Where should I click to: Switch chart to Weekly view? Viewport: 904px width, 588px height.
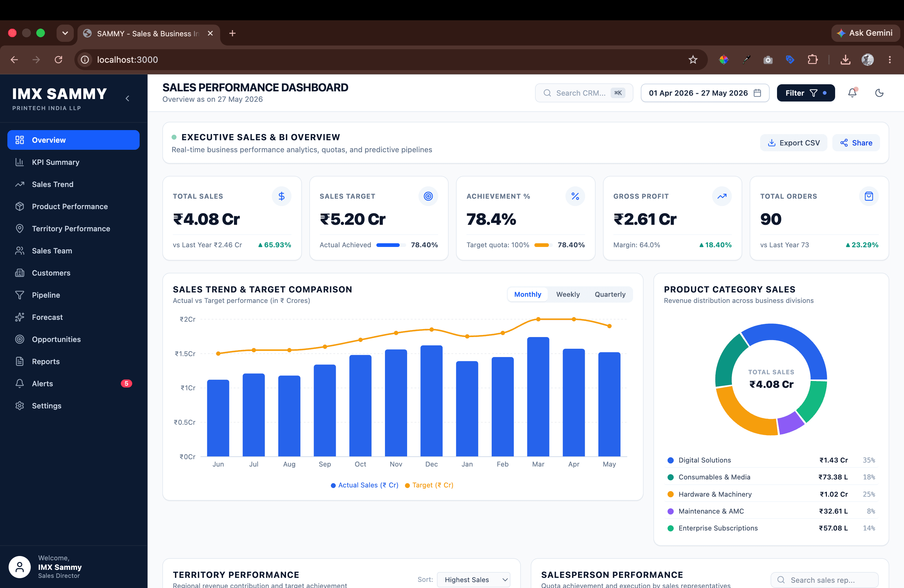pyautogui.click(x=568, y=294)
